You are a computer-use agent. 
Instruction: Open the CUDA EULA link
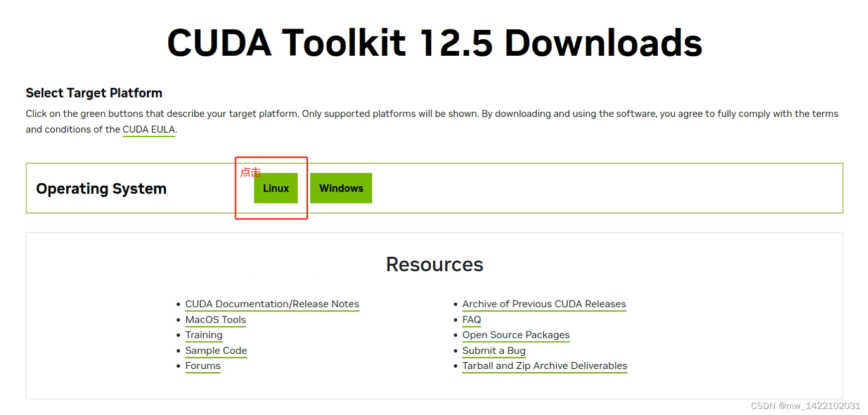coord(149,129)
